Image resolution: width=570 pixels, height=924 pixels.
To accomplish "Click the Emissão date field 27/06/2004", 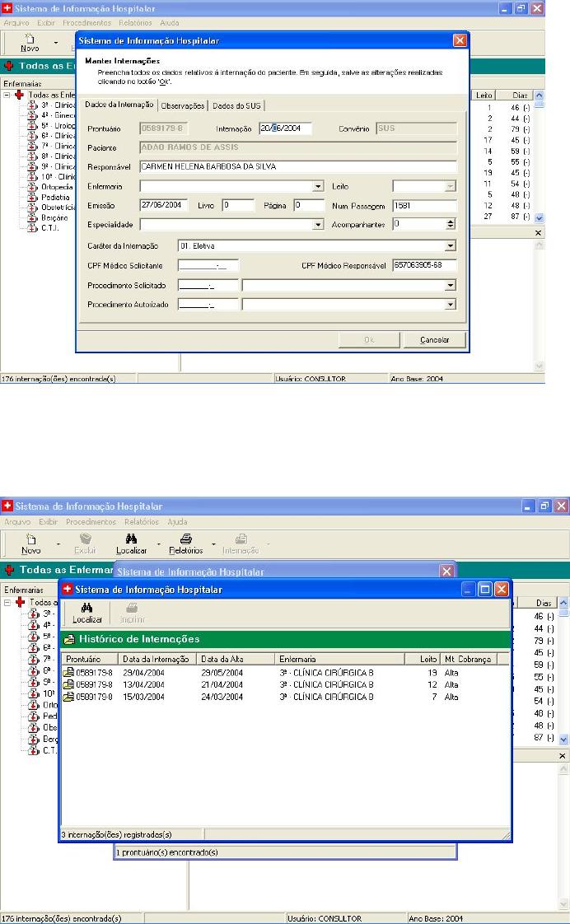I will coord(164,205).
